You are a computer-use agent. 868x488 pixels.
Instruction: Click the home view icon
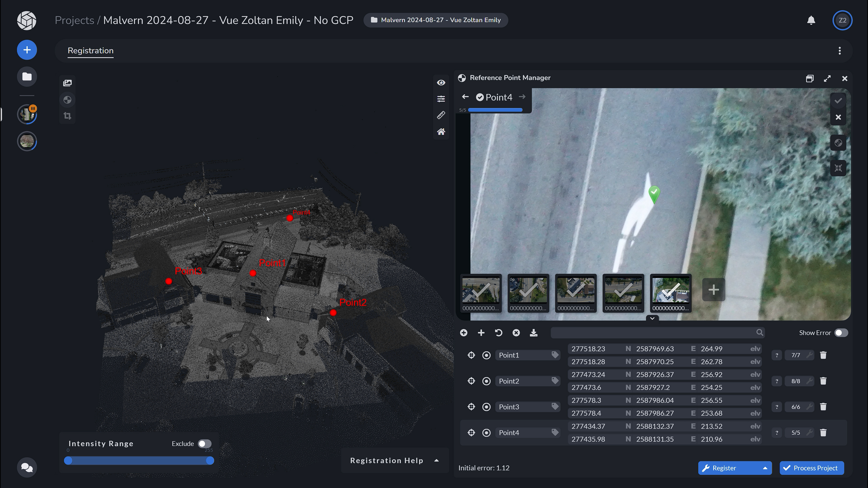[x=441, y=132]
